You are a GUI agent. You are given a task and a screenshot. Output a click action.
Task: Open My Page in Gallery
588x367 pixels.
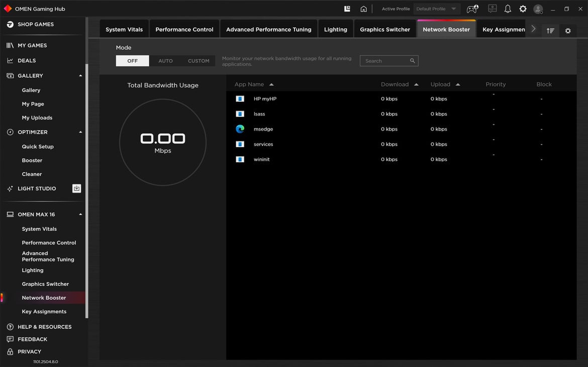click(x=33, y=104)
